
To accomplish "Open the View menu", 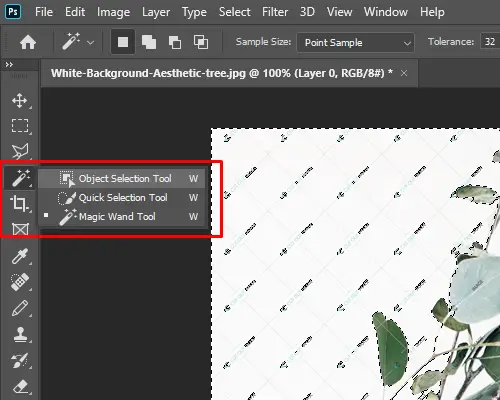I will pyautogui.click(x=339, y=12).
